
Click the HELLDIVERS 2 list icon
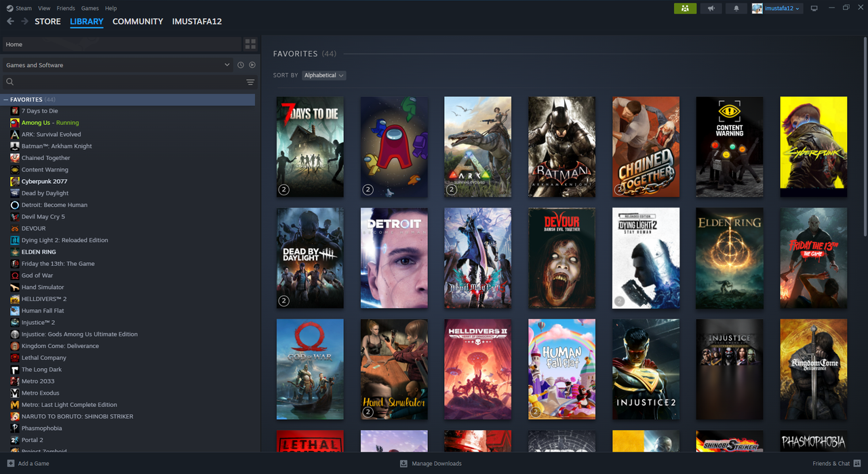pyautogui.click(x=15, y=299)
